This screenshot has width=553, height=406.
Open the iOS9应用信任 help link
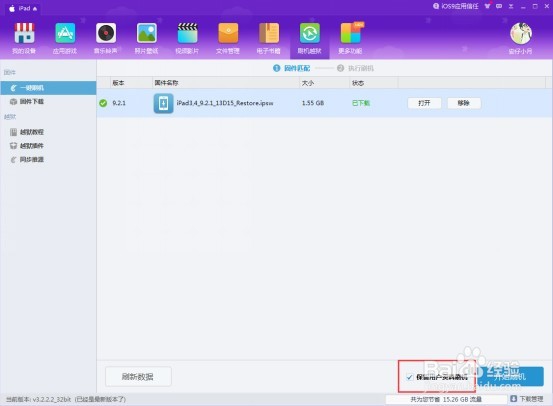point(456,6)
